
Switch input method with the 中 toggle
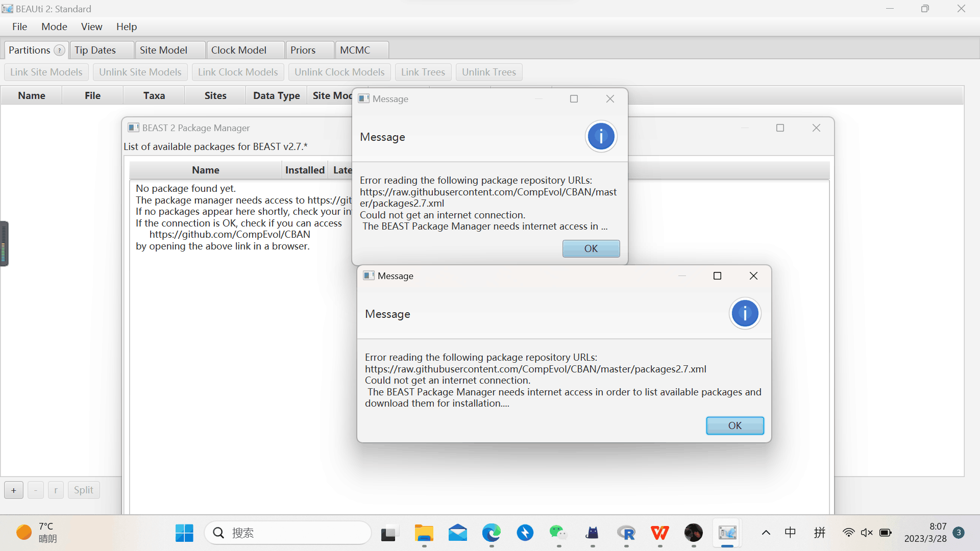click(790, 532)
